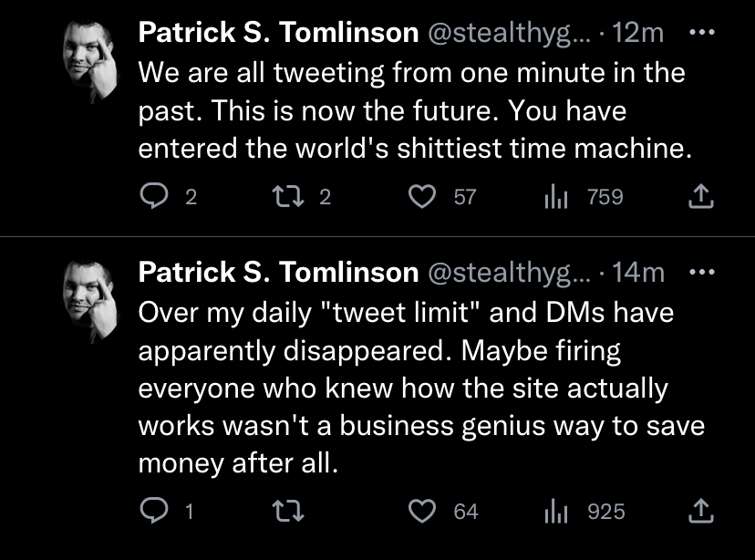This screenshot has height=560, width=755.
Task: Open Patrick S. Tomlinson's profile from first tweet
Action: pyautogui.click(x=278, y=32)
